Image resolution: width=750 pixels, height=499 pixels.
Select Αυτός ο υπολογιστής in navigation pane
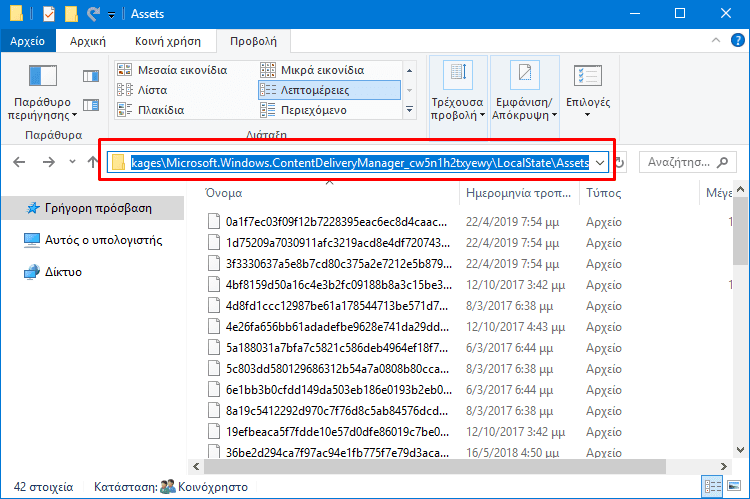point(93,240)
